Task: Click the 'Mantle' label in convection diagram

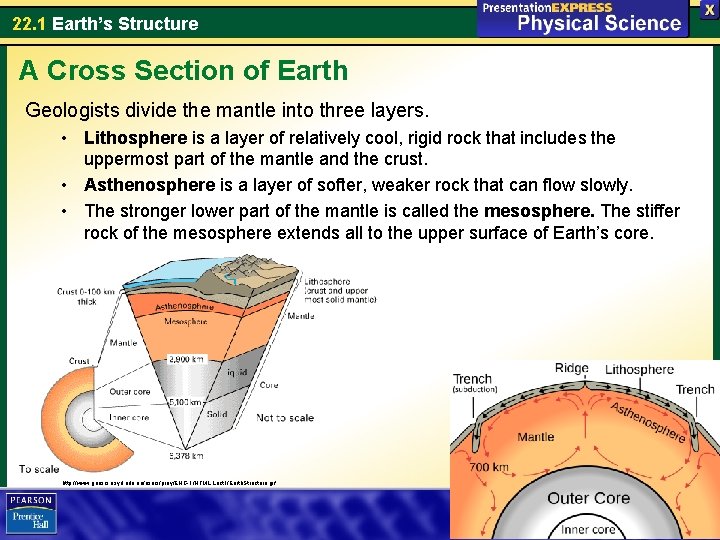Action: (x=535, y=437)
